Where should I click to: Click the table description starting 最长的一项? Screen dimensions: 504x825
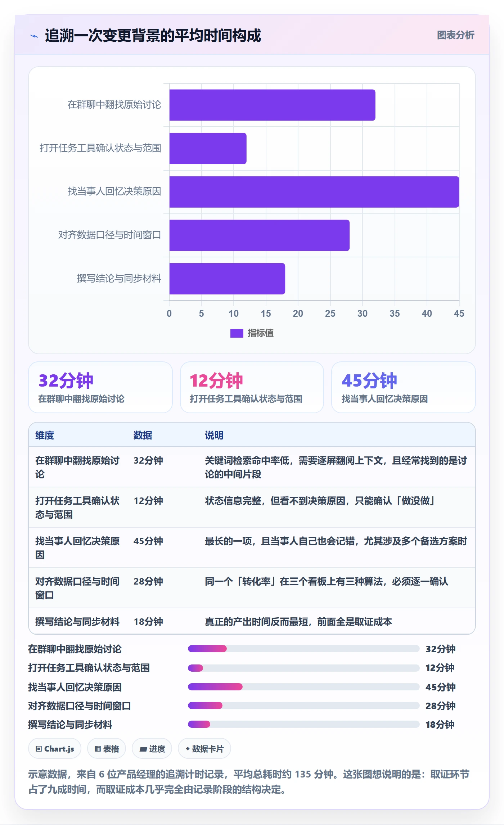tap(336, 541)
